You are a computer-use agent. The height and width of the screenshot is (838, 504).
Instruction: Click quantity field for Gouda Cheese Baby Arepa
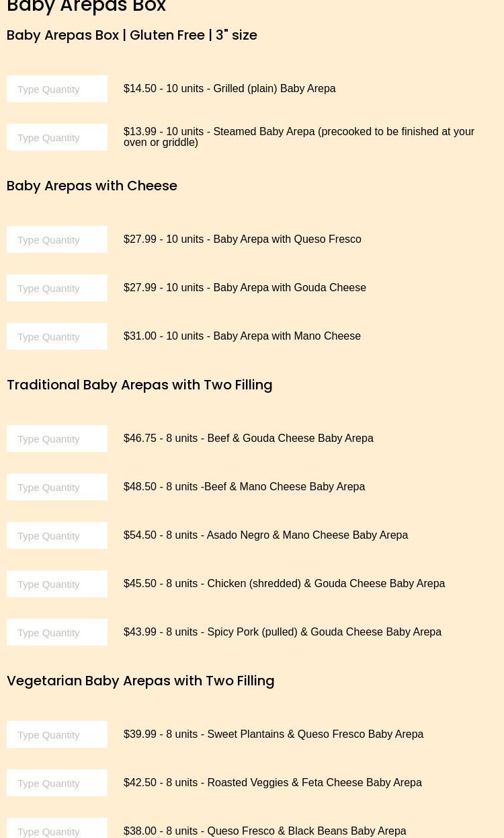click(x=57, y=288)
